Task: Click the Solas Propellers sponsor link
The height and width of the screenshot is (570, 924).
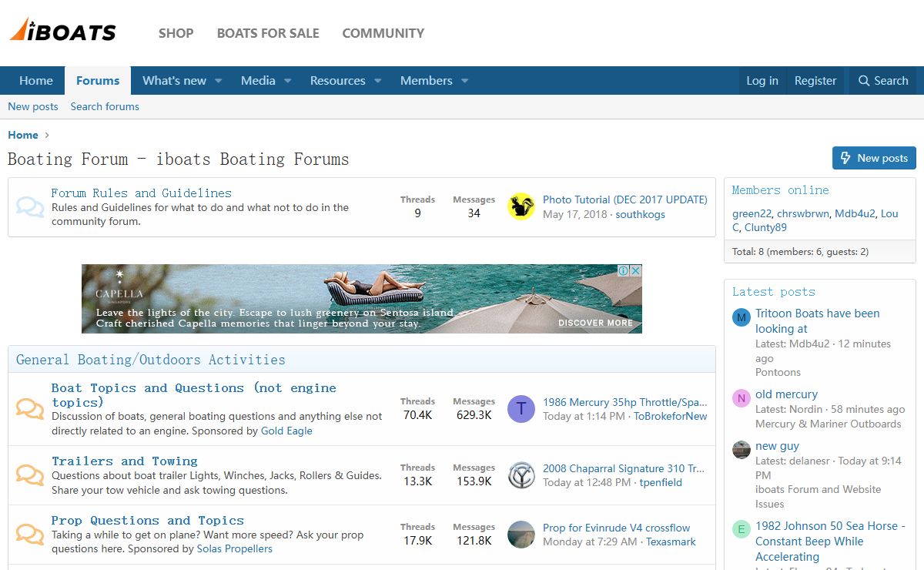Action: coord(235,548)
